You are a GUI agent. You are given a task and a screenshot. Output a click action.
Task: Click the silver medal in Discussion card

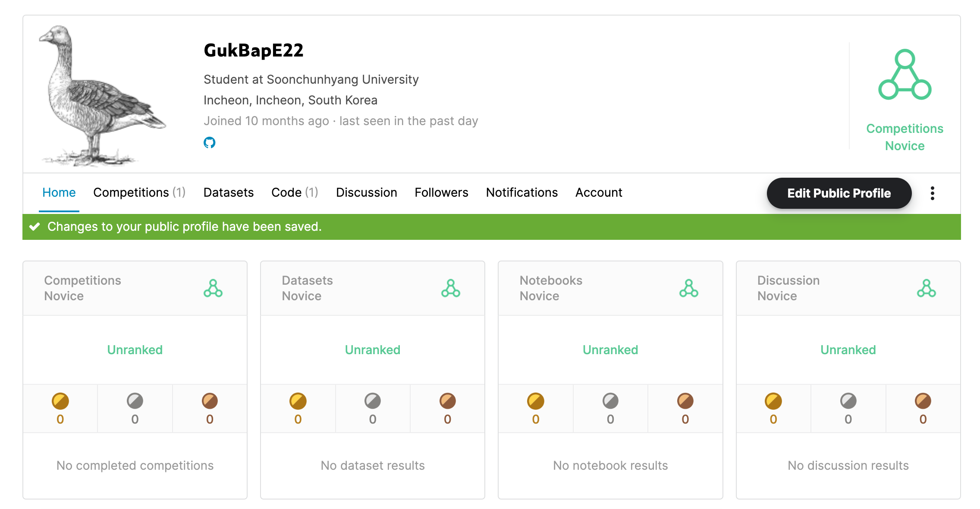point(848,401)
